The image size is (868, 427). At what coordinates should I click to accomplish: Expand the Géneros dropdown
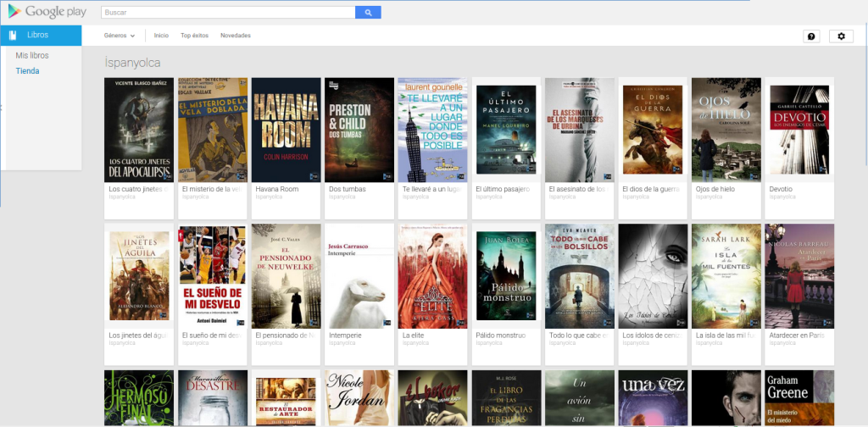(x=119, y=36)
